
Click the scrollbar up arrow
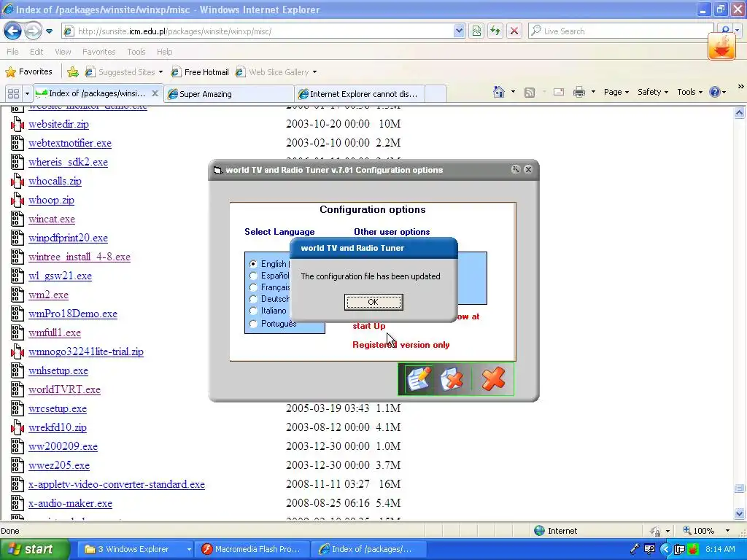click(x=740, y=112)
